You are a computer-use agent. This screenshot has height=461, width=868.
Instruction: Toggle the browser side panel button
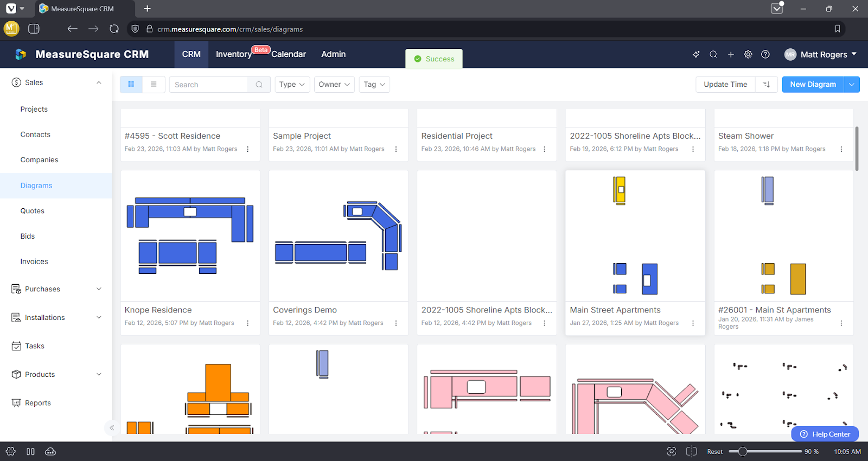(34, 29)
